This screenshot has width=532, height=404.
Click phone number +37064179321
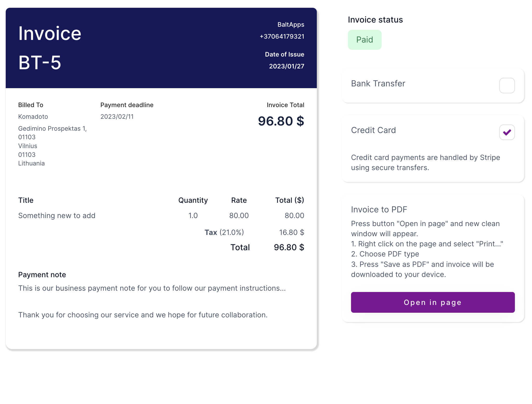coord(282,36)
